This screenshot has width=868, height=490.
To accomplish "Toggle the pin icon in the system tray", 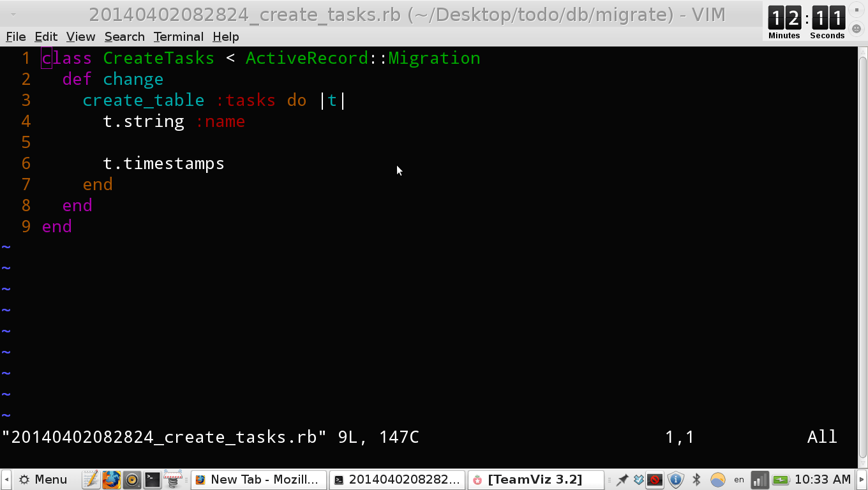I will [623, 479].
